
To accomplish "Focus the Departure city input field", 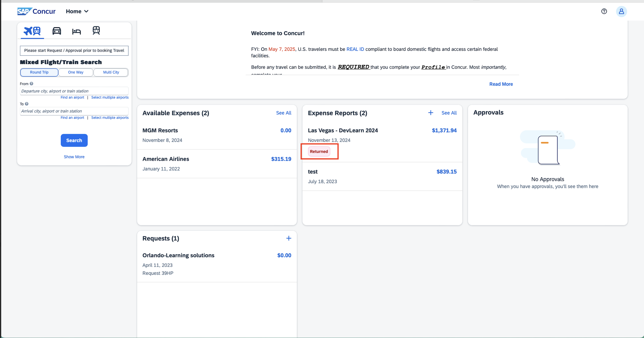I will tap(74, 91).
